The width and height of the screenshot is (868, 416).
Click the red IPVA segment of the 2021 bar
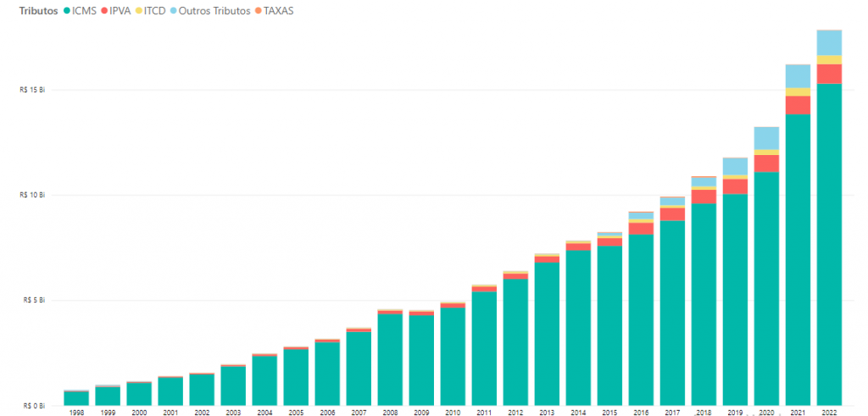coord(797,105)
